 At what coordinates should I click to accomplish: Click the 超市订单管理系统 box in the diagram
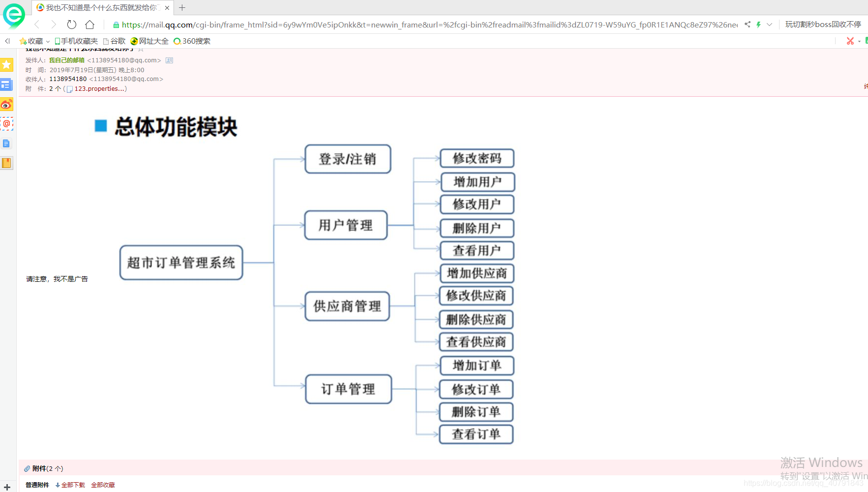tap(181, 263)
